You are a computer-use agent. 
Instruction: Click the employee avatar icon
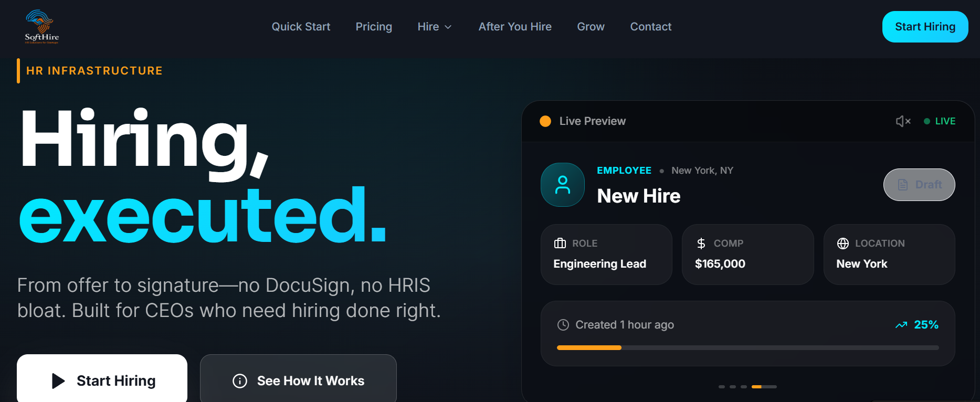click(562, 185)
